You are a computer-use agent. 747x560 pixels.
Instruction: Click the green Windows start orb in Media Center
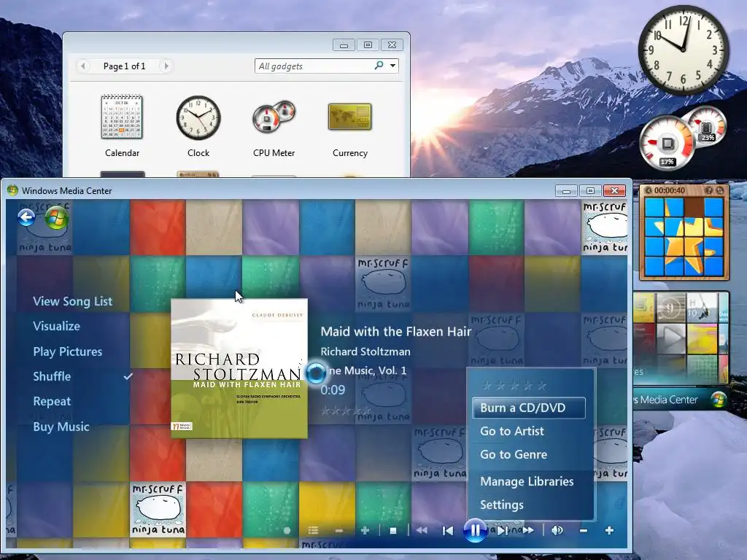click(56, 217)
